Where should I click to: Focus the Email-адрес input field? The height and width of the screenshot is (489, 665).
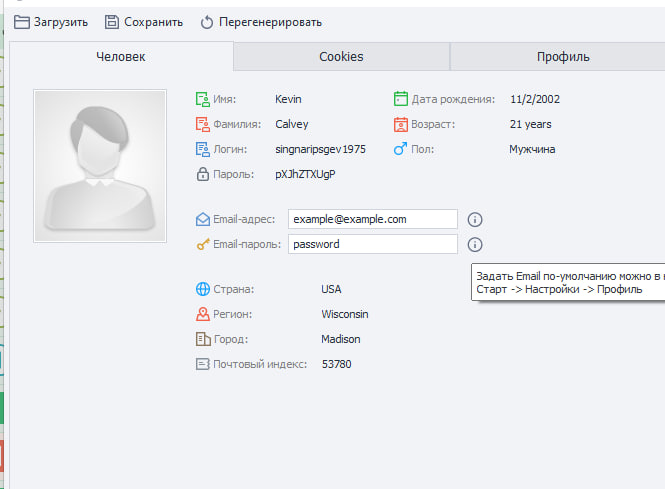click(373, 219)
